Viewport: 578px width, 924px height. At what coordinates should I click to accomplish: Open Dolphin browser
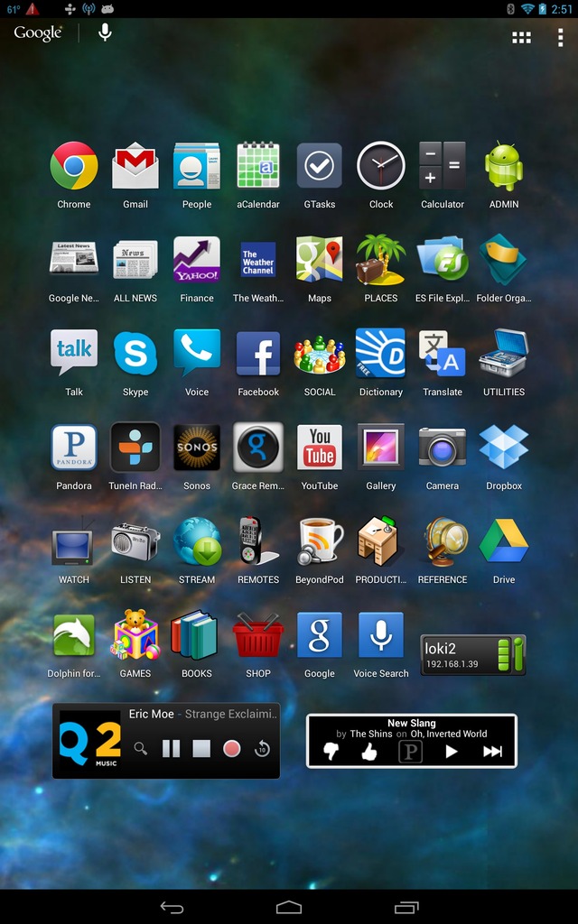tap(74, 635)
